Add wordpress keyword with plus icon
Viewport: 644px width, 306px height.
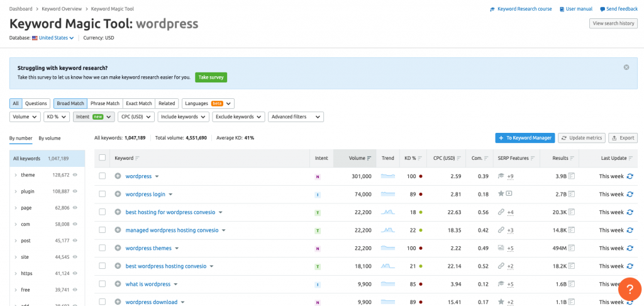click(118, 176)
